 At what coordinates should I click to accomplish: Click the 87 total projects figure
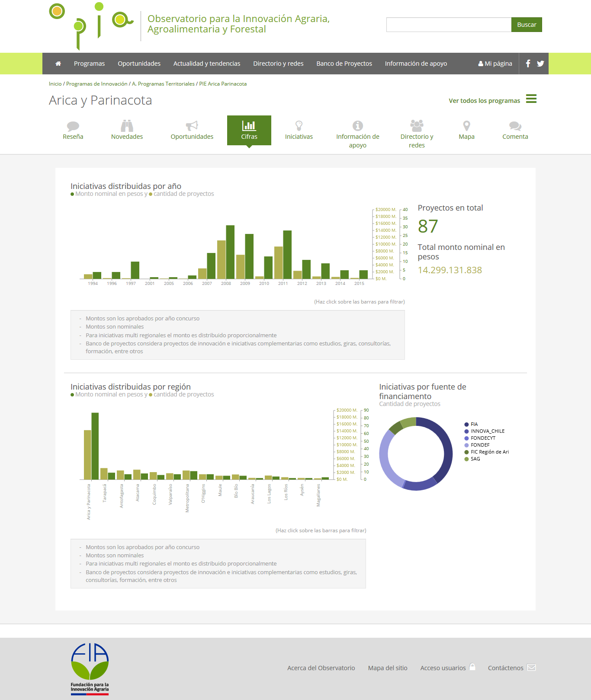click(428, 226)
